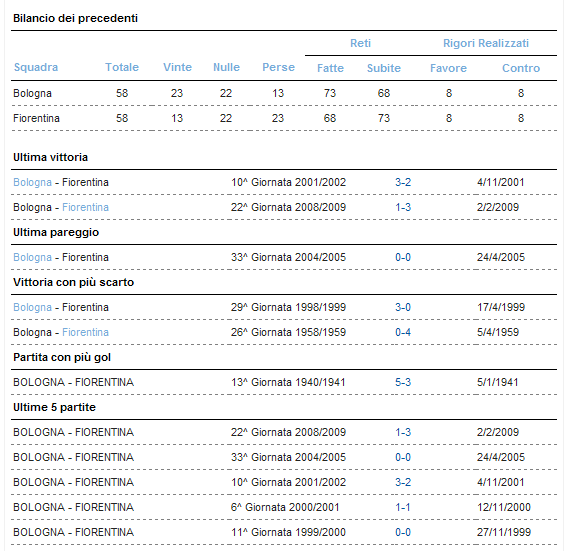Image resolution: width=568 pixels, height=551 pixels.
Task: Click the Subite column header
Action: point(384,68)
